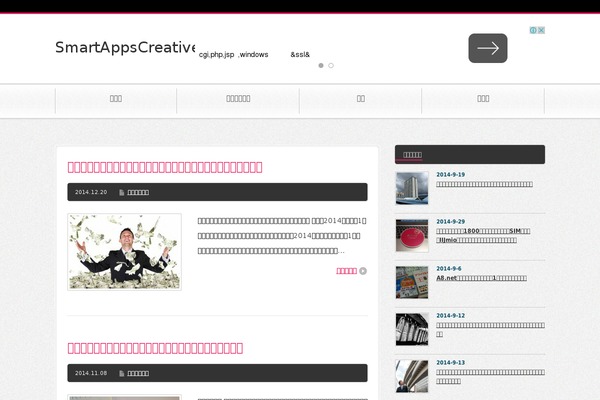
Task: Click the category file icon beside 2014.11.08
Action: [122, 373]
